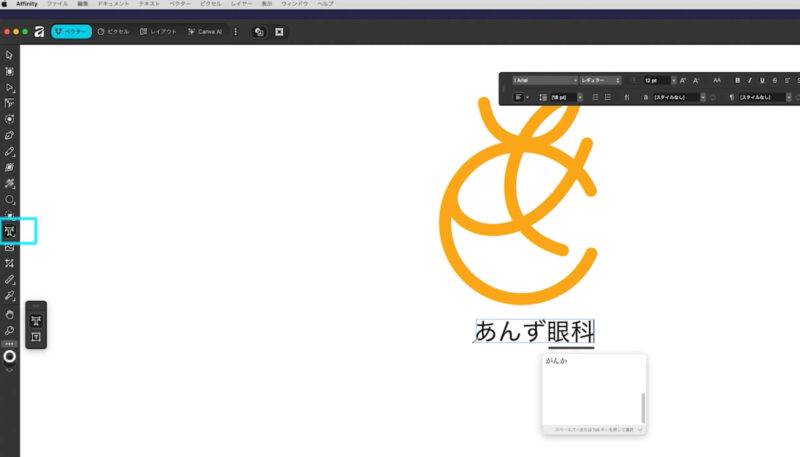Click the Affinity logo icon
The image size is (800, 457).
pyautogui.click(x=39, y=32)
